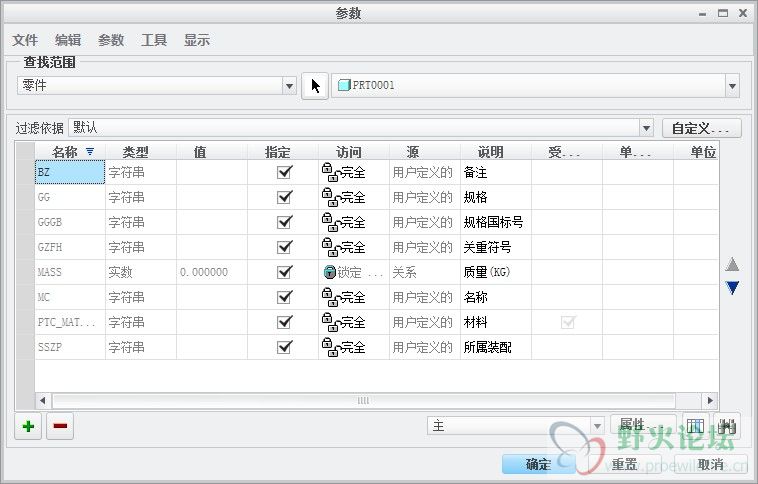Toggle the 指定 checkbox for SSZP
Viewport: 758px width, 484px height.
(x=284, y=347)
